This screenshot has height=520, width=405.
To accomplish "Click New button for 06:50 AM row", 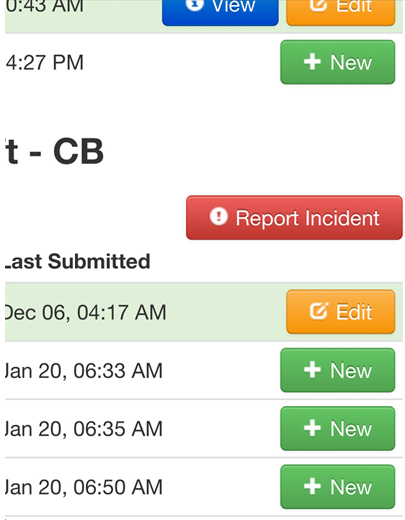I will [x=338, y=487].
